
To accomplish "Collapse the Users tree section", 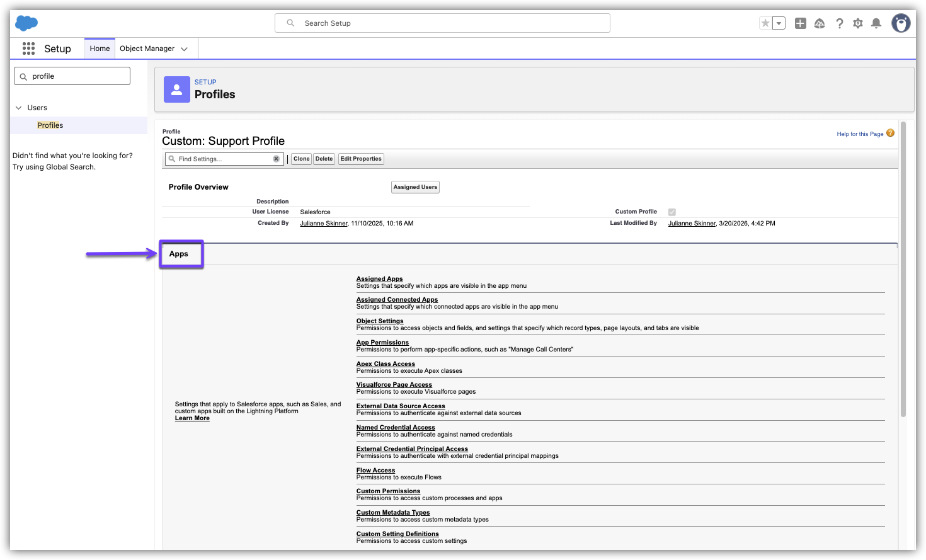I will pos(18,108).
